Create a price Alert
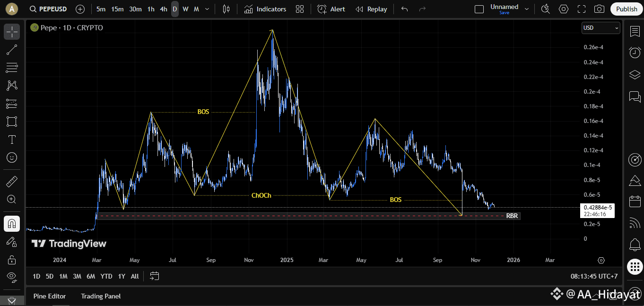Viewport: 644px width, 306px height. 331,9
